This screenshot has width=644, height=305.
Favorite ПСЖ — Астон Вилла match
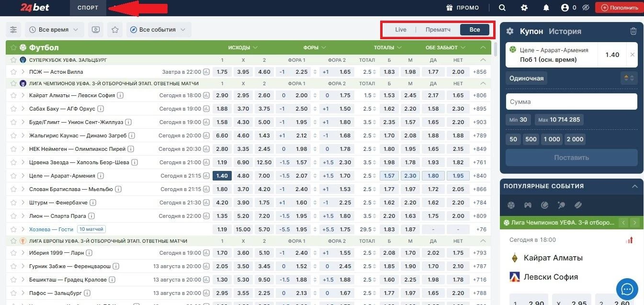pos(13,72)
